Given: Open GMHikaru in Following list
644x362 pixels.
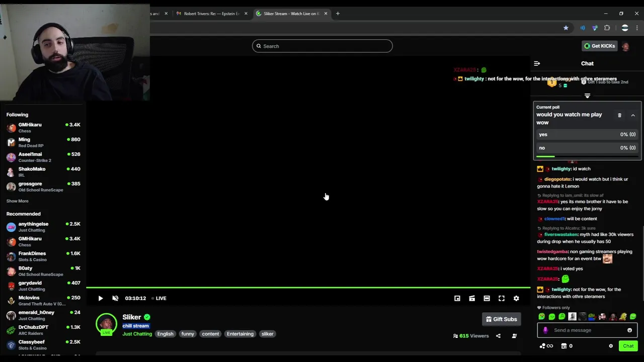Looking at the screenshot, I should coord(43,128).
